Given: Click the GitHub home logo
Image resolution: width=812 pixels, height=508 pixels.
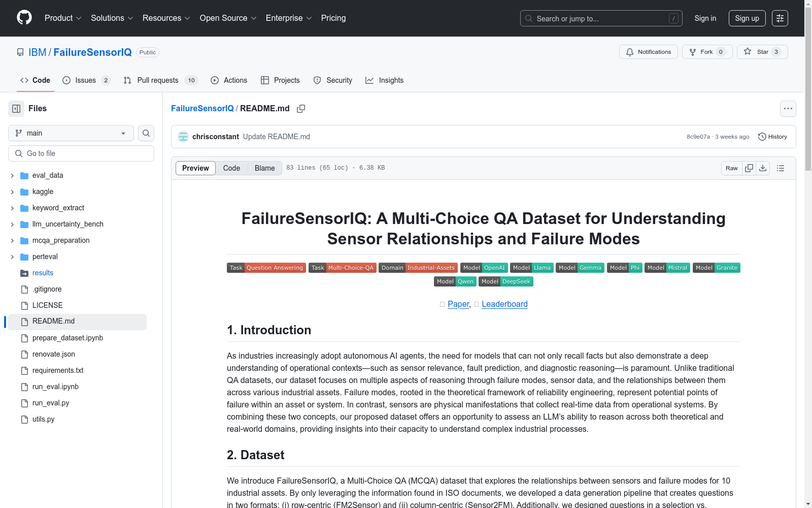Looking at the screenshot, I should (24, 17).
